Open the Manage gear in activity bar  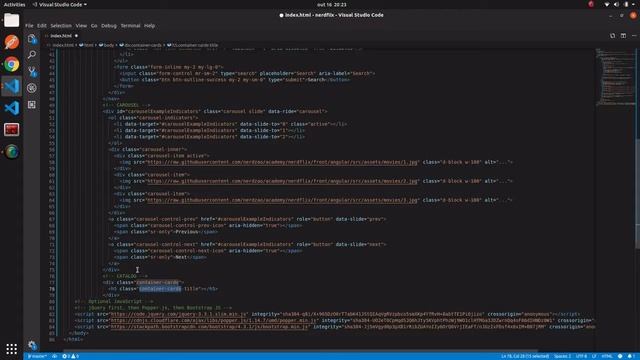point(32,344)
